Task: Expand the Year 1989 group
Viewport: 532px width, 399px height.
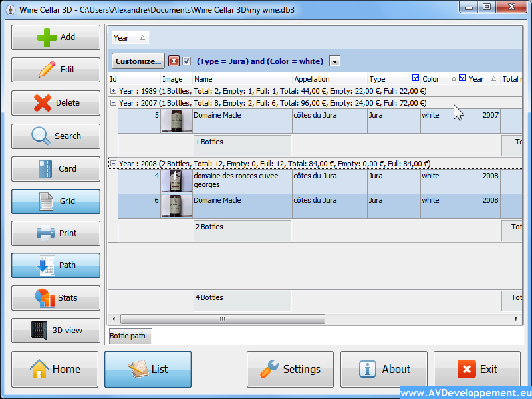Action: pyautogui.click(x=113, y=91)
